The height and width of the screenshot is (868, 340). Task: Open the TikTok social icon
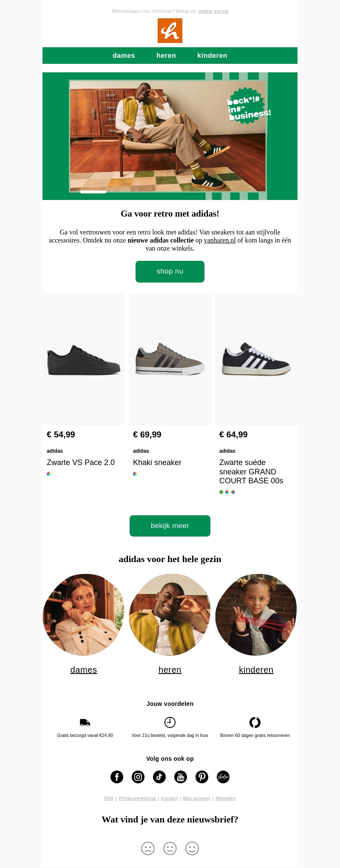pos(159,777)
